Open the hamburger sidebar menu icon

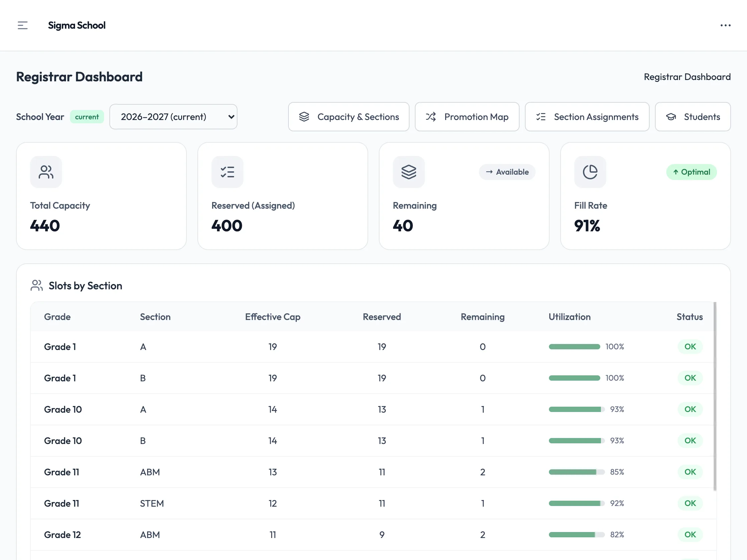tap(23, 25)
